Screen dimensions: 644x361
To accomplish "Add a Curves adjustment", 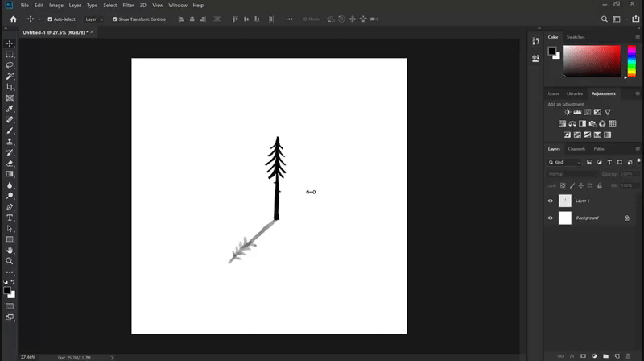I will pos(588,112).
